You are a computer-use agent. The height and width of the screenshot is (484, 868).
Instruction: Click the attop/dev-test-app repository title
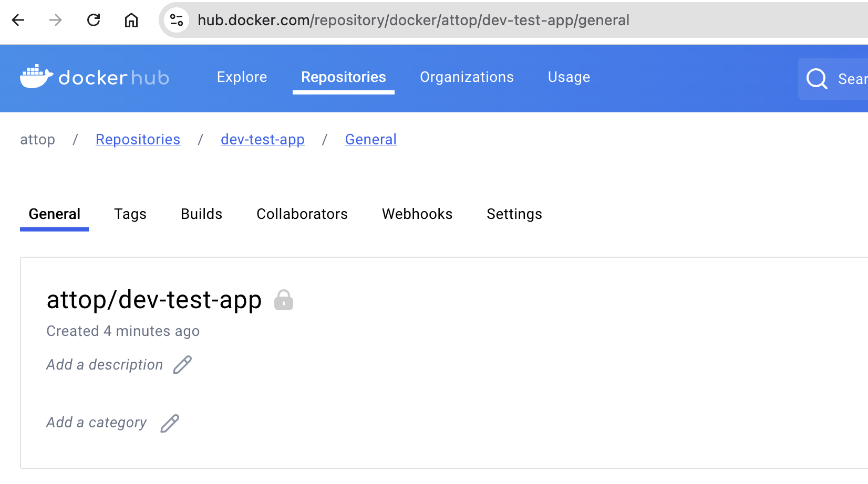coord(154,300)
